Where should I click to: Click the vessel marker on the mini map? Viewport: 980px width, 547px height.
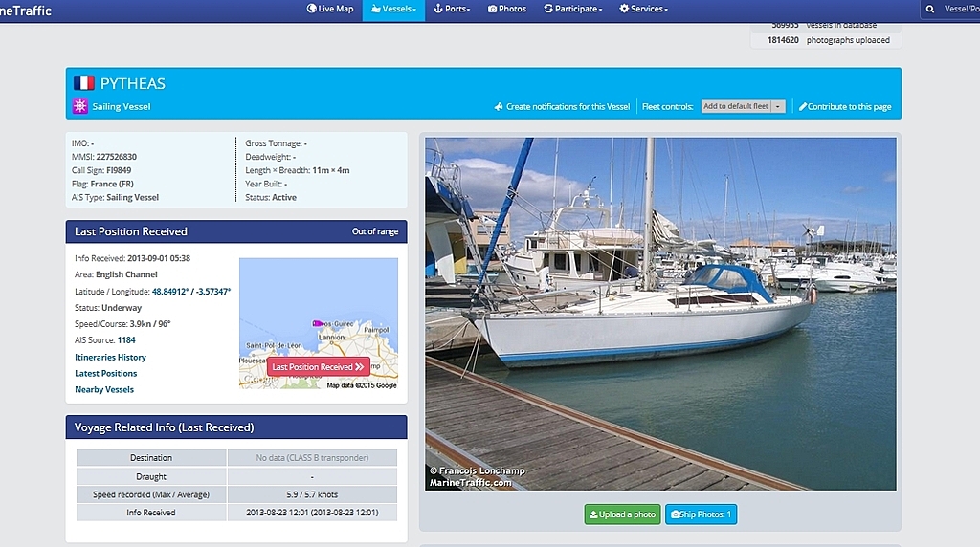pyautogui.click(x=318, y=323)
